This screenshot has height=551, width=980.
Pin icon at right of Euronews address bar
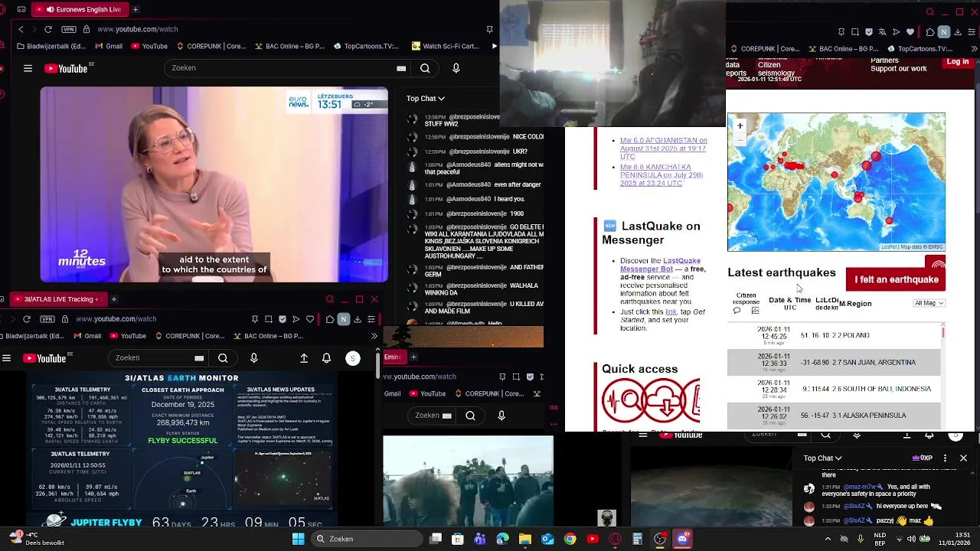[489, 29]
